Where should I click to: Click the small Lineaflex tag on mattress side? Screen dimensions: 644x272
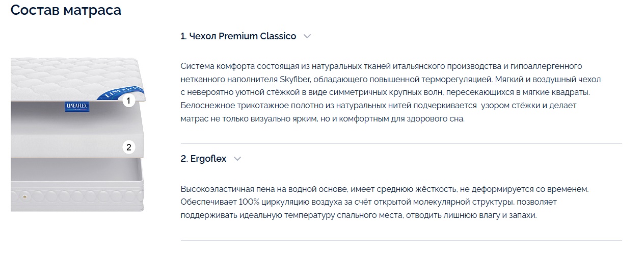pyautogui.click(x=74, y=107)
